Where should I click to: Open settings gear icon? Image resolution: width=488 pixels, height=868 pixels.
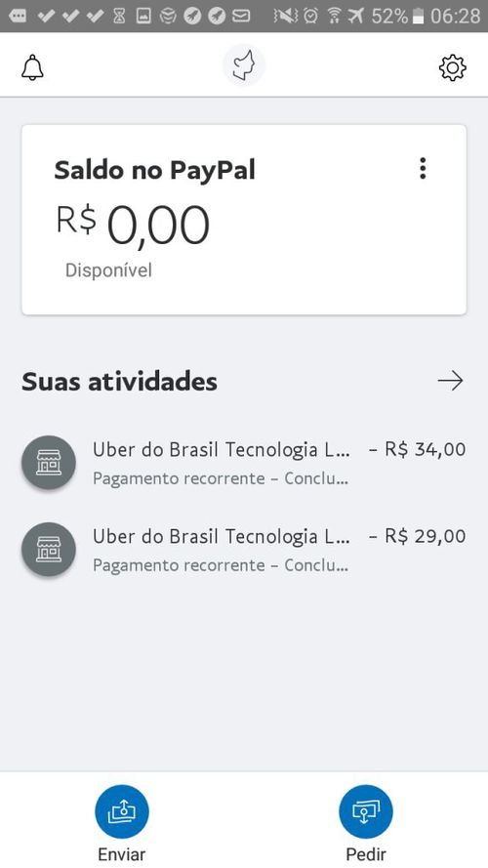click(453, 67)
